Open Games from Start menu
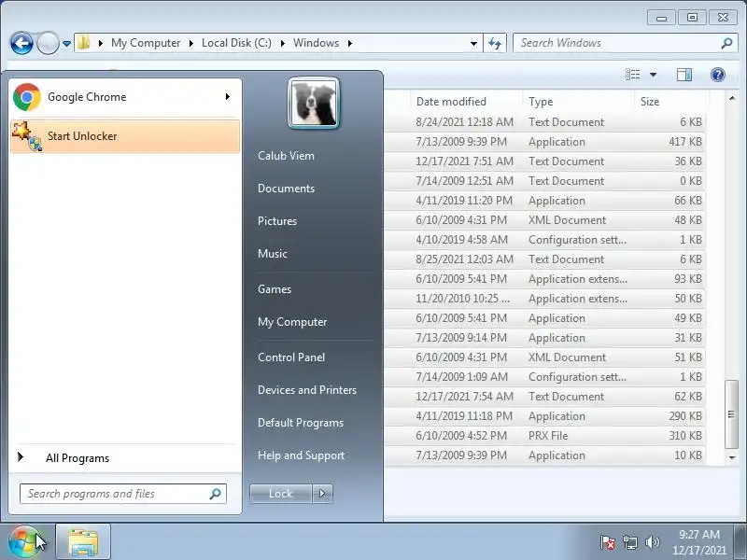The width and height of the screenshot is (747, 560). 274,289
